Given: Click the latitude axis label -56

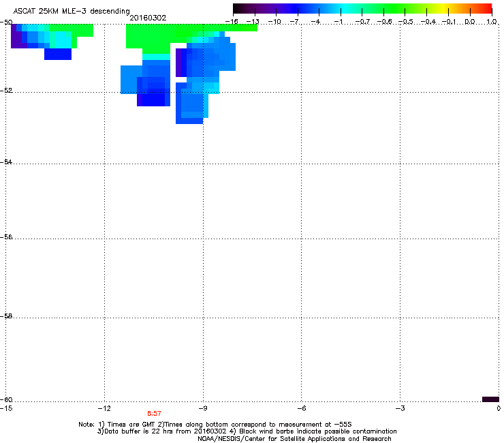Looking at the screenshot, I should [6, 236].
